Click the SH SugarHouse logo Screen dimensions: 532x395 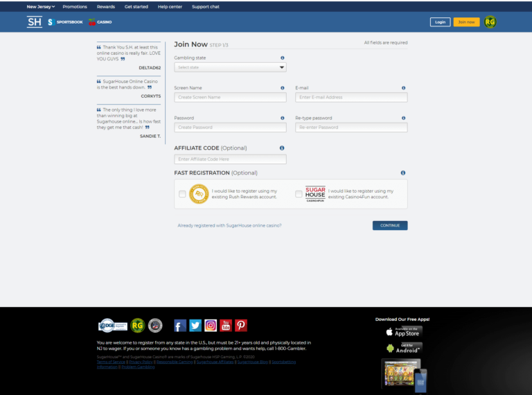pyautogui.click(x=34, y=22)
